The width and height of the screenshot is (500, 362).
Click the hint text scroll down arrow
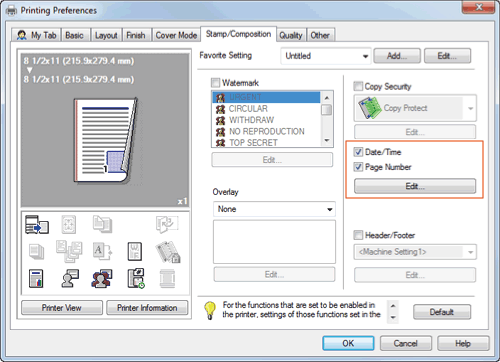point(393,317)
